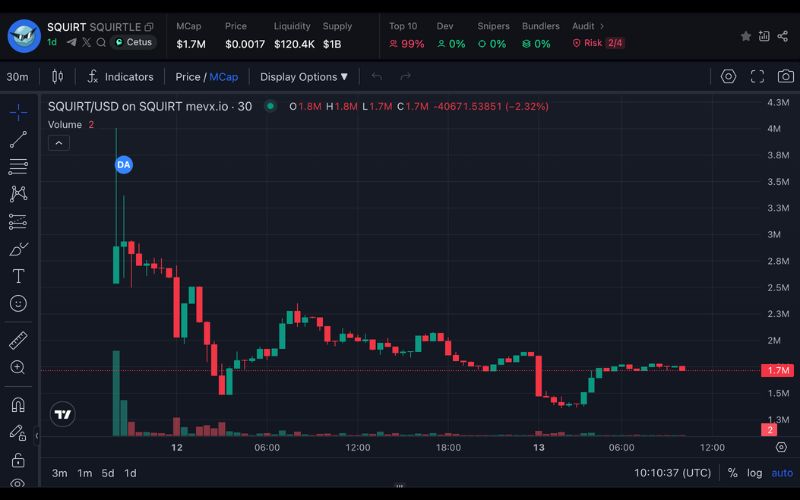Switch chart to Price view
The width and height of the screenshot is (800, 500).
coord(187,77)
